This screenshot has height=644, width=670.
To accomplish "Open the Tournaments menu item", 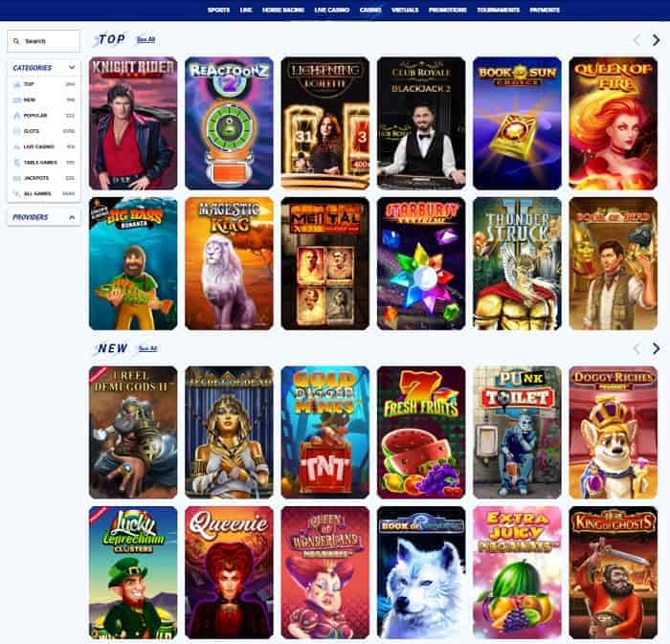I will (x=498, y=10).
